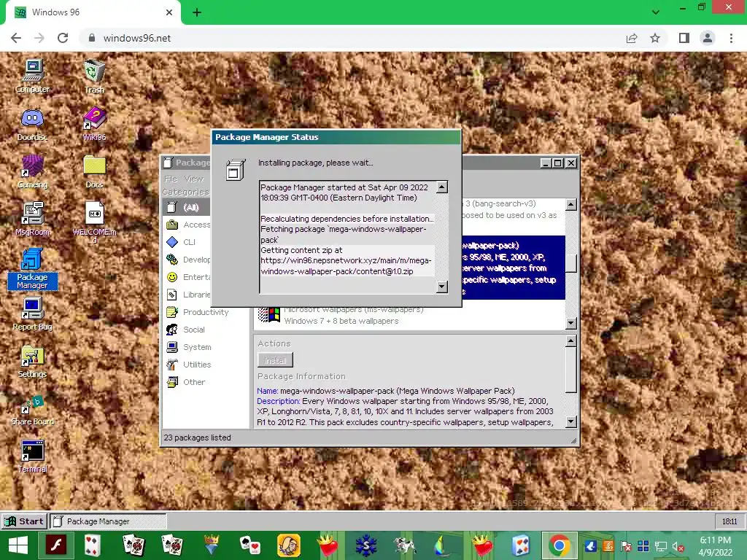
Task: Select the (All) category
Action: point(187,207)
